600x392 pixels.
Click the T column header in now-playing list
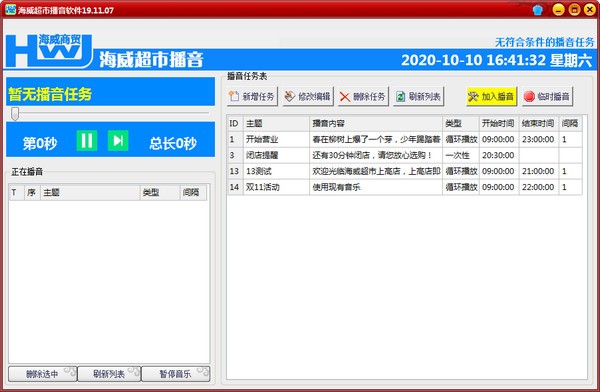click(x=16, y=192)
